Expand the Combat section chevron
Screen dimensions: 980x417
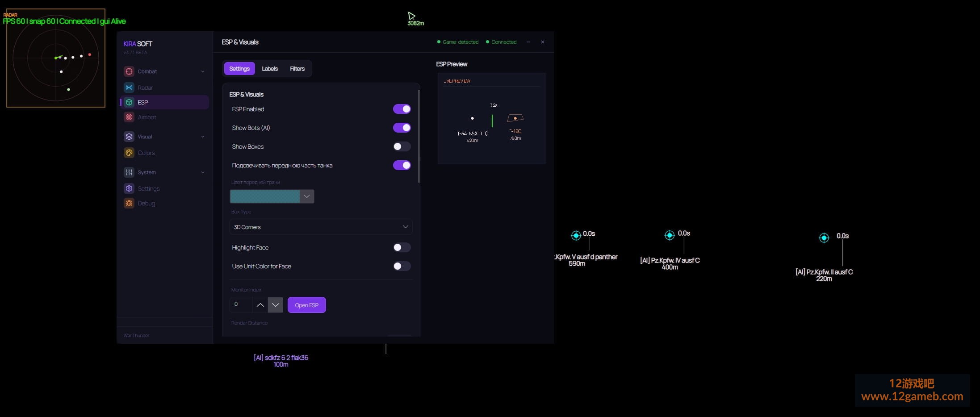coord(203,71)
